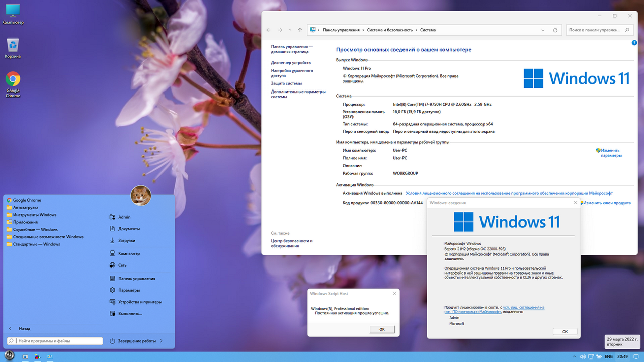Image resolution: width=644 pixels, height=362 pixels.
Task: Open Компьютер icon in Start menu
Action: tap(112, 254)
